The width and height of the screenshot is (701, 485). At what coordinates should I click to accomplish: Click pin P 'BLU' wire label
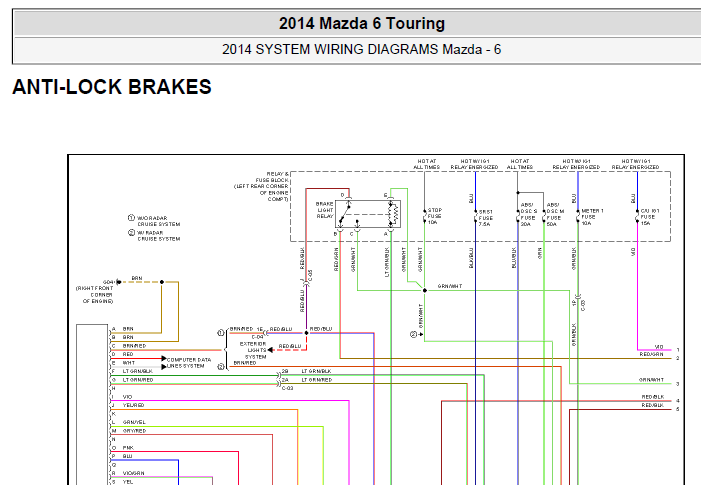[x=127, y=456]
